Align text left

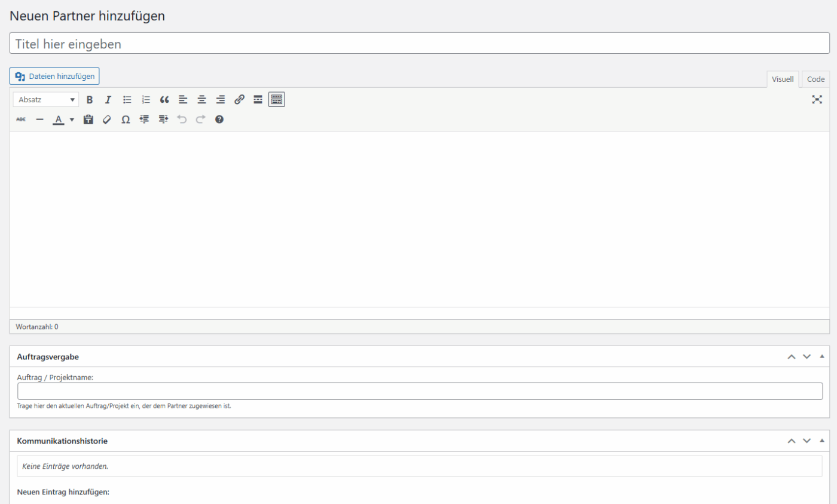click(183, 100)
